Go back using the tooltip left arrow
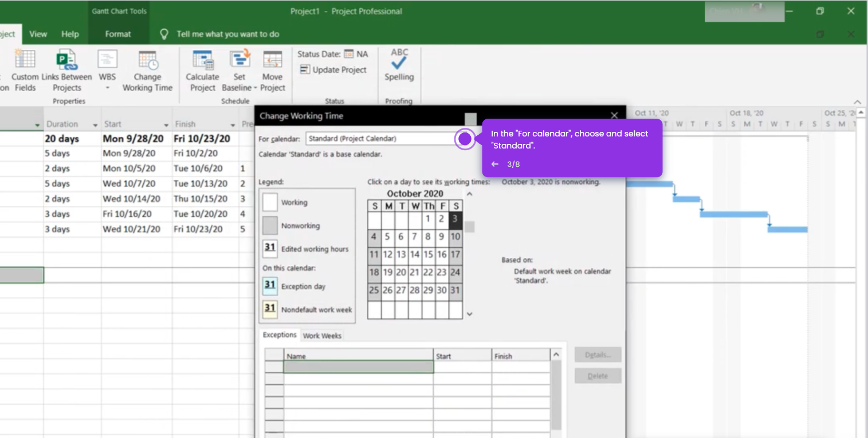The image size is (868, 438). 495,164
